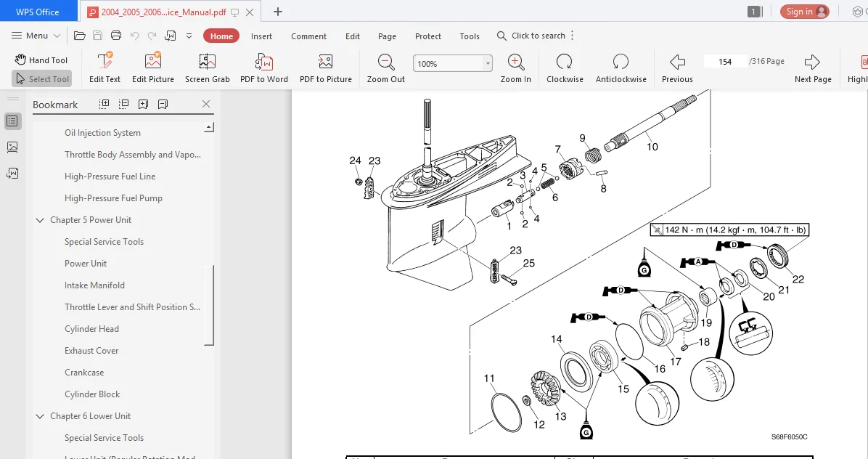Open the Page ribbon tab
The image size is (868, 459).
[387, 36]
